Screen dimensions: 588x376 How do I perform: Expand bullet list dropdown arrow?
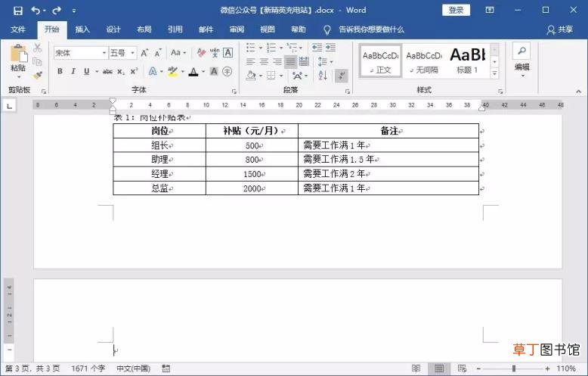pyautogui.click(x=260, y=48)
